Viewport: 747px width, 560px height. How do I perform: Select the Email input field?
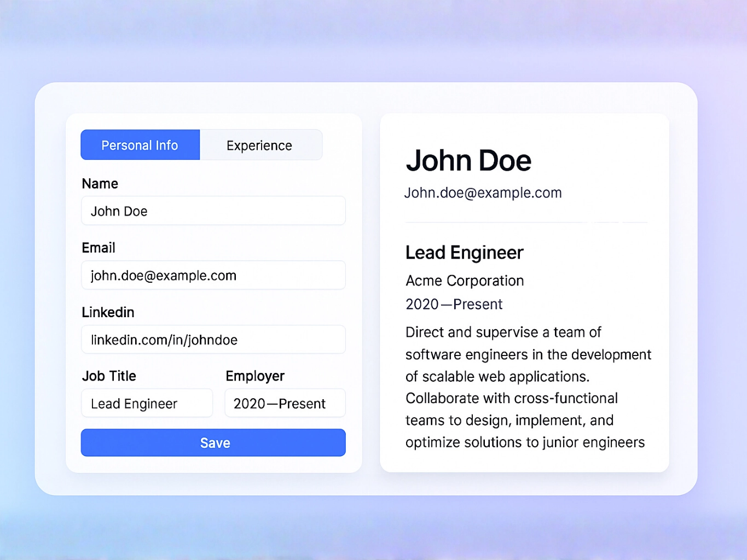[x=213, y=275]
